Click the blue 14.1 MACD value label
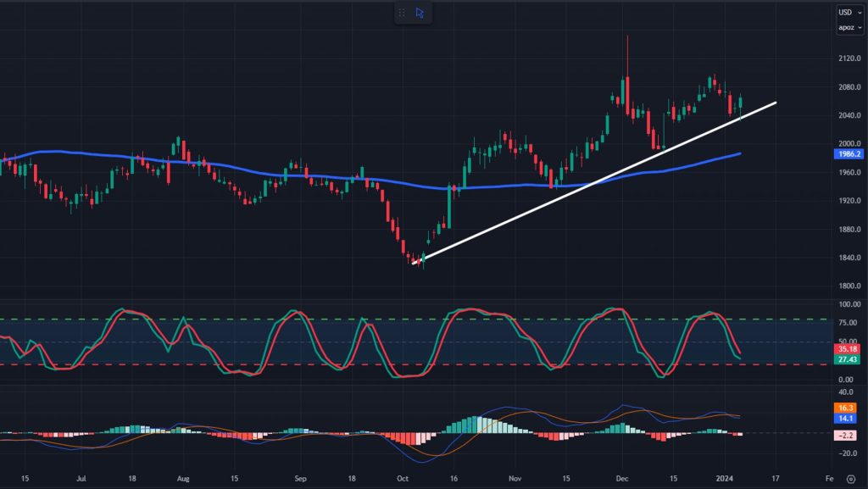Image resolution: width=868 pixels, height=489 pixels. click(x=848, y=418)
